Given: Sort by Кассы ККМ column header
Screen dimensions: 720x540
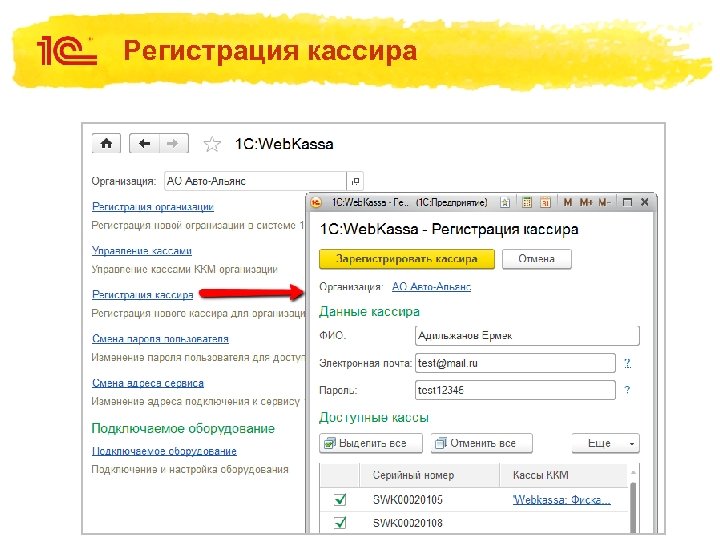Looking at the screenshot, I should pyautogui.click(x=563, y=475).
